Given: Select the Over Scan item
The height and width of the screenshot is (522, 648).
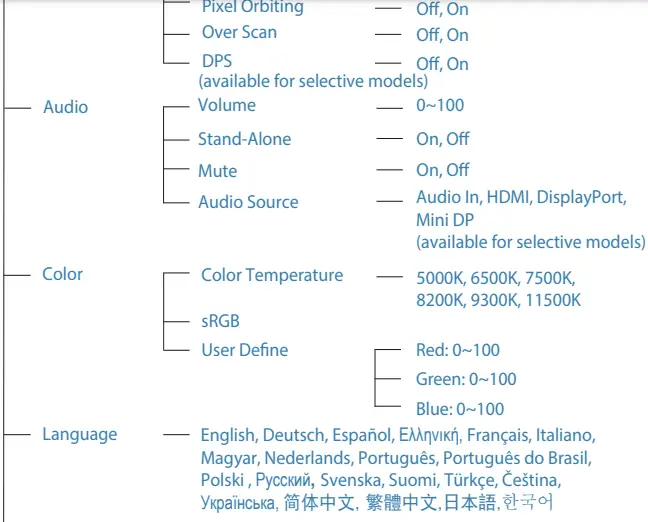Looking at the screenshot, I should pyautogui.click(x=239, y=32).
